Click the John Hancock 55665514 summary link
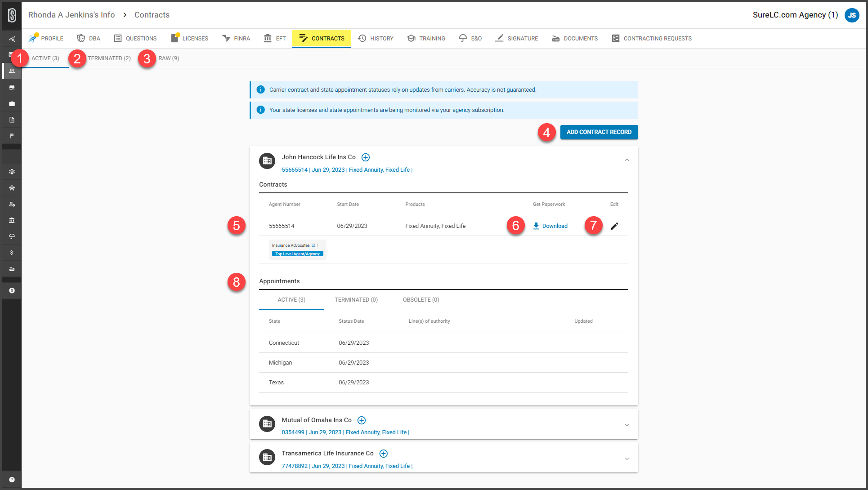 (x=347, y=170)
